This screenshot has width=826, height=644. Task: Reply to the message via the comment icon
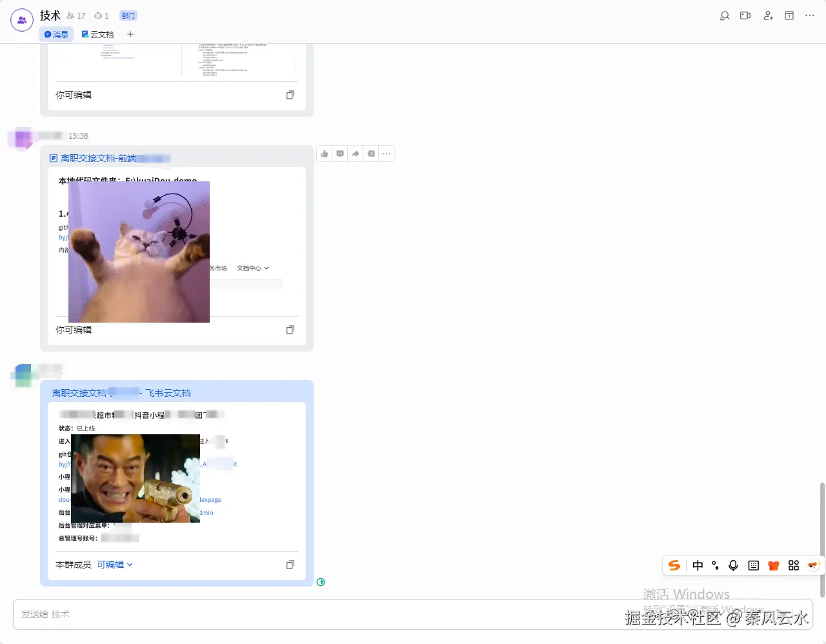click(340, 154)
